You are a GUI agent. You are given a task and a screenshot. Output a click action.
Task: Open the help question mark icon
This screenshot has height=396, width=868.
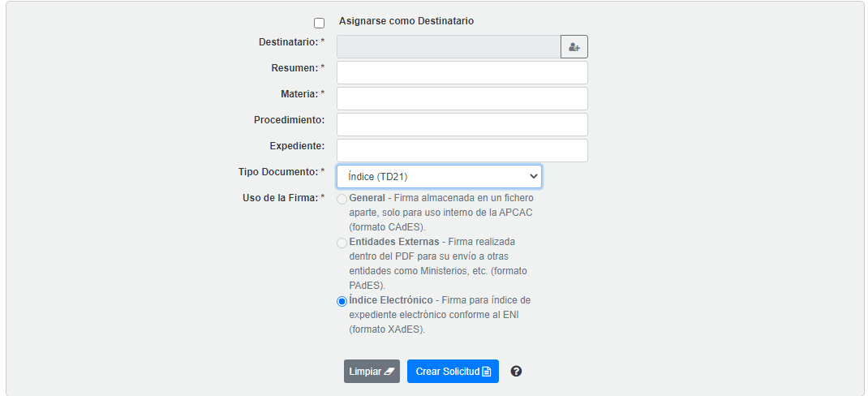(x=517, y=371)
